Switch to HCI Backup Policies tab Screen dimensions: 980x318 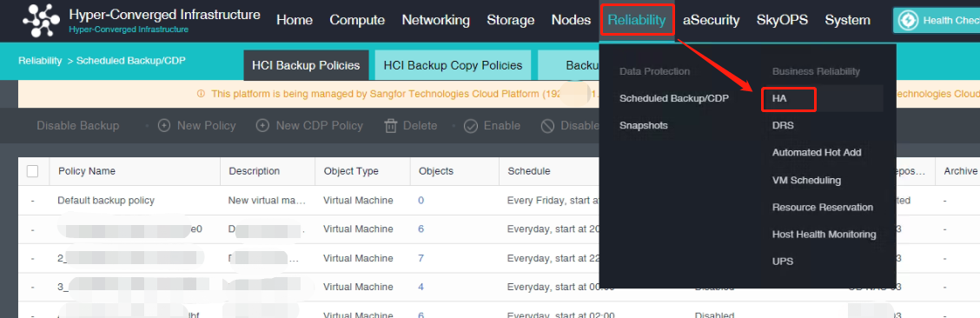[306, 66]
